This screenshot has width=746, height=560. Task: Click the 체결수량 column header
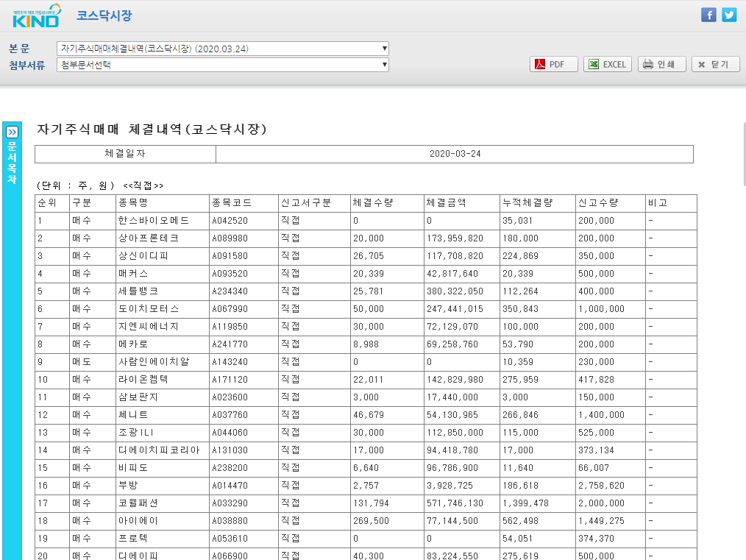click(373, 202)
